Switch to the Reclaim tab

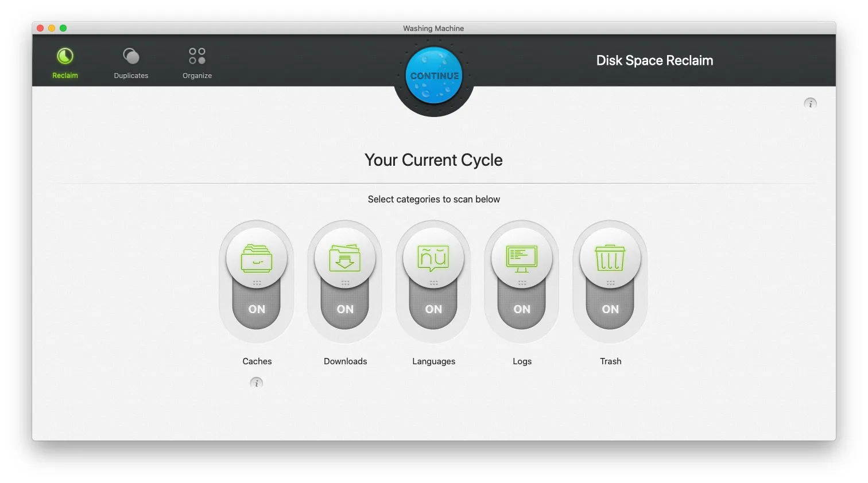[65, 63]
